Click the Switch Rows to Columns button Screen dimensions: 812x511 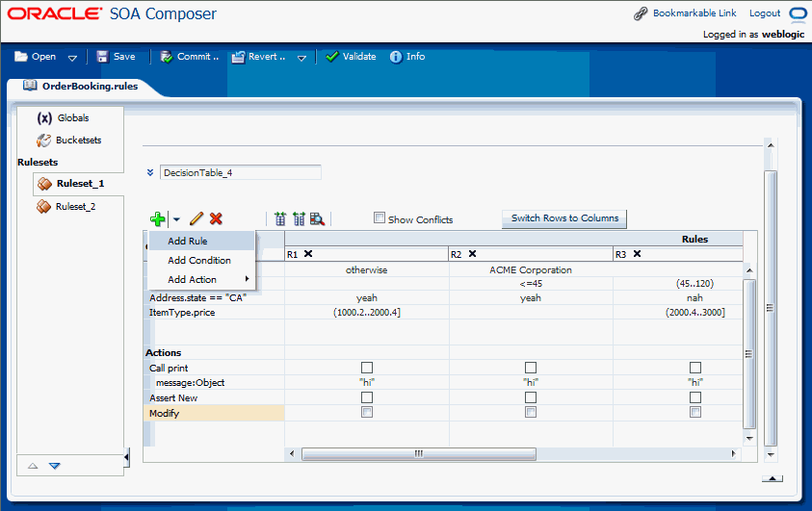(564, 218)
